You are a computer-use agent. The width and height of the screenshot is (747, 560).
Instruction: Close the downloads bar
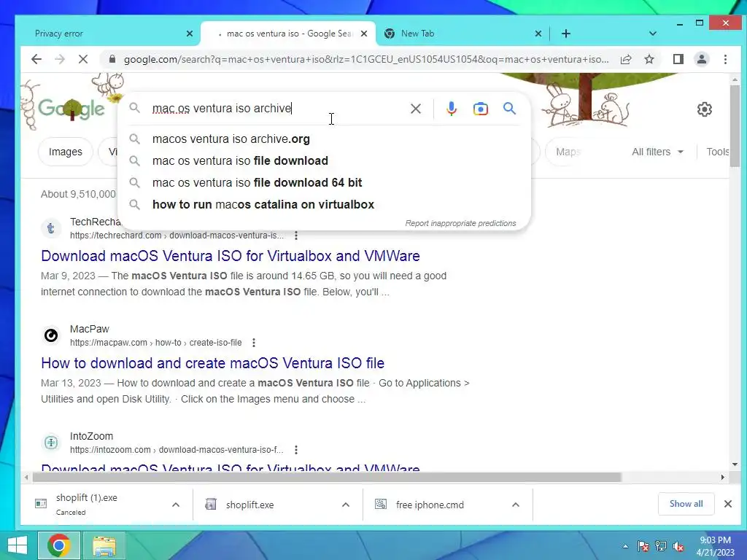(727, 504)
